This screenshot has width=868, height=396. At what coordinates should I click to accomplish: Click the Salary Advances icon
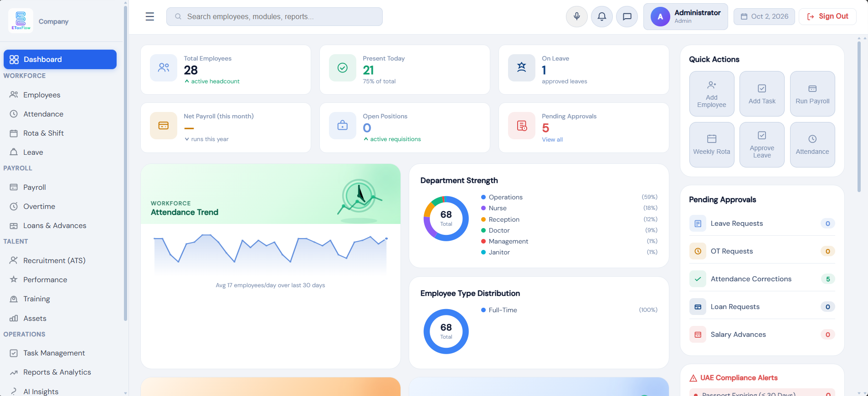click(x=698, y=335)
